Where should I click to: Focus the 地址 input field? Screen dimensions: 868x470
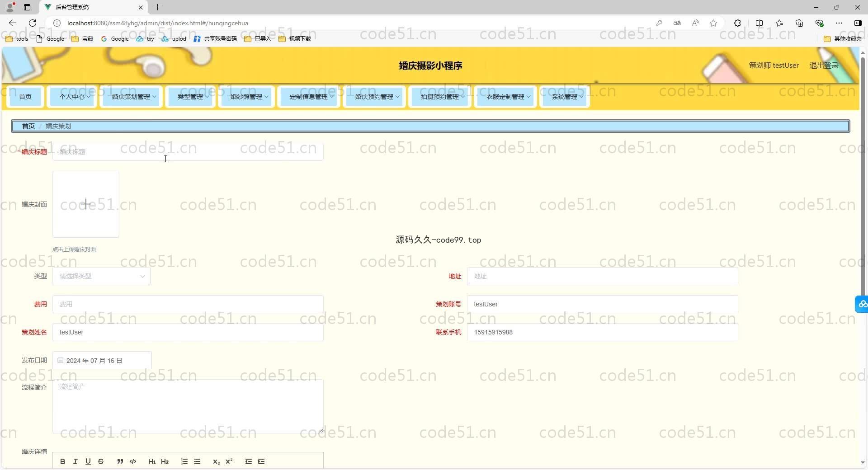(x=602, y=276)
